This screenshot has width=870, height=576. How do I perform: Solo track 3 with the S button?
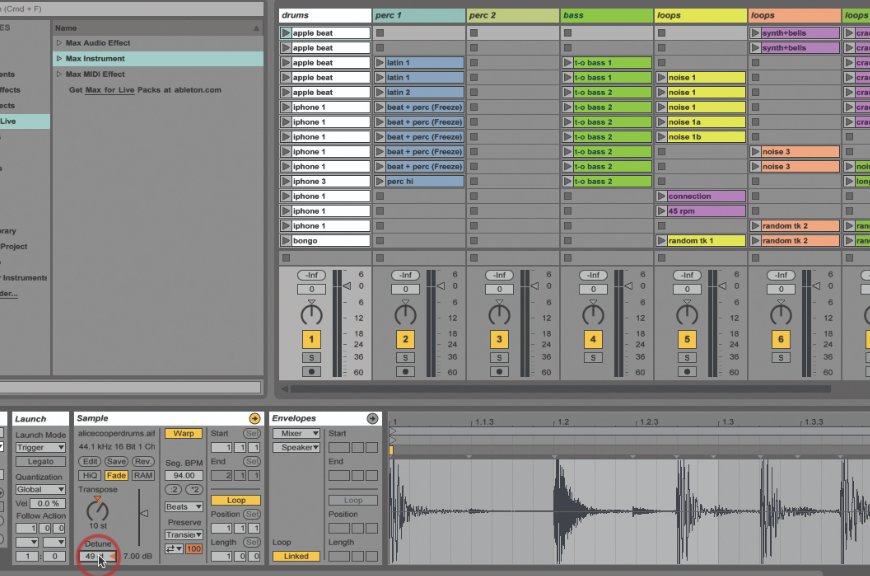click(x=499, y=357)
